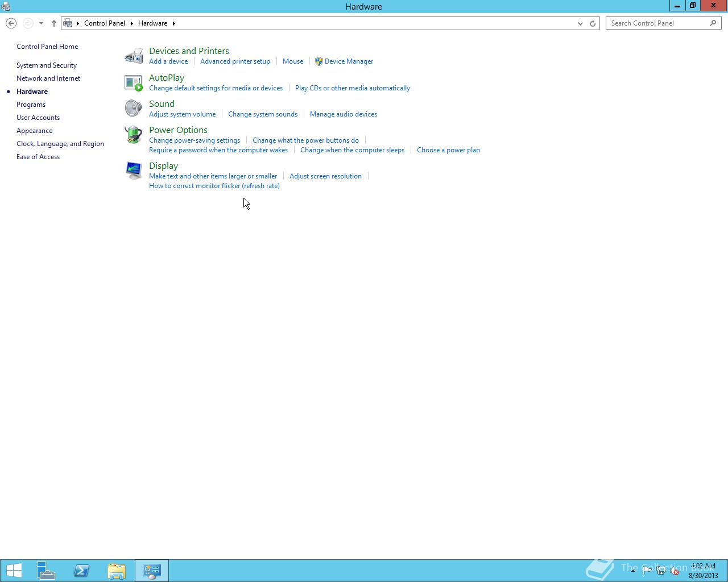This screenshot has height=582, width=728.
Task: Click the Forward arrow navigation button
Action: pos(27,23)
